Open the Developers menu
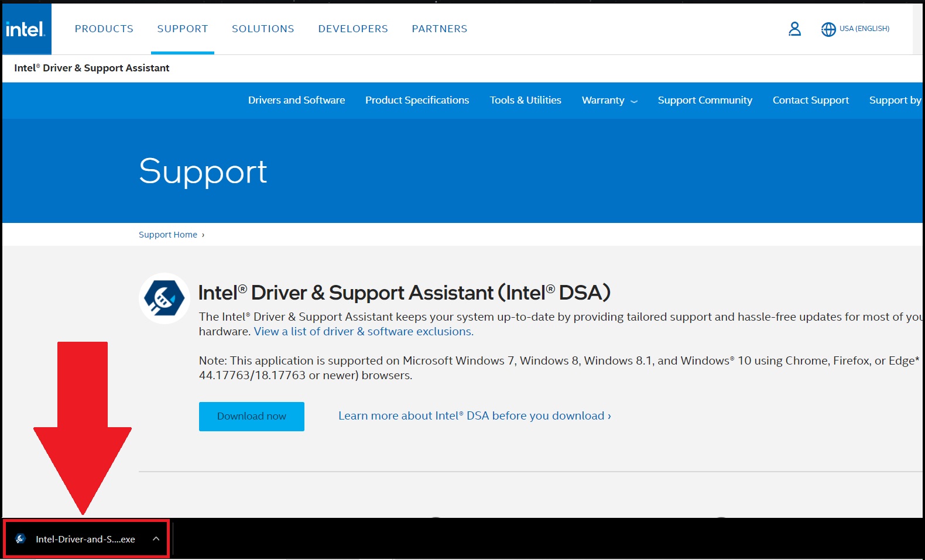This screenshot has height=560, width=925. tap(353, 29)
